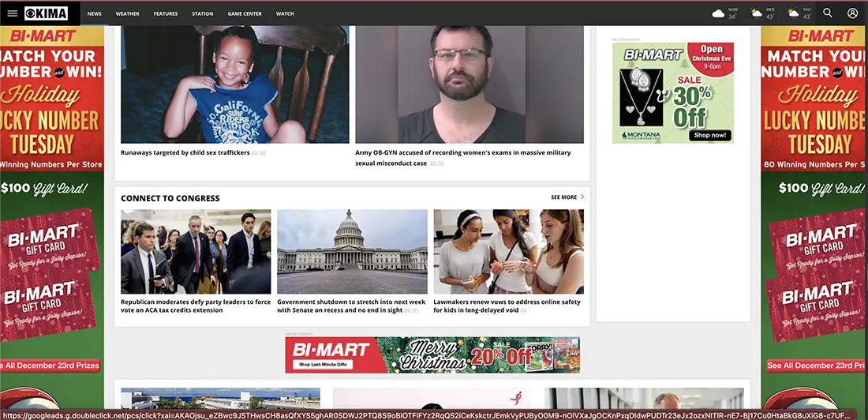Open the 'Runaways targeted by child sex traffickers' headline
Screen dimensions: 868x420
185,152
